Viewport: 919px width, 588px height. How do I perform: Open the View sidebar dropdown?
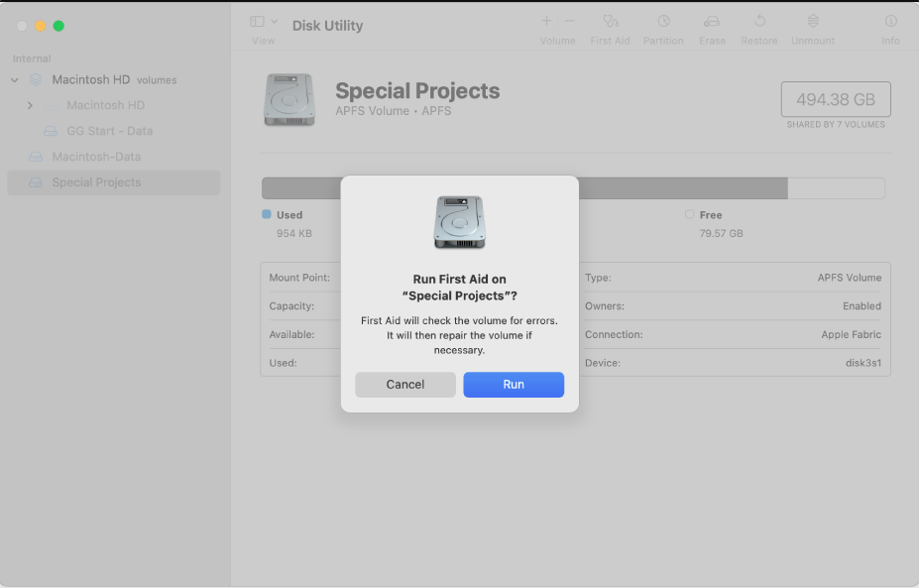[x=264, y=22]
